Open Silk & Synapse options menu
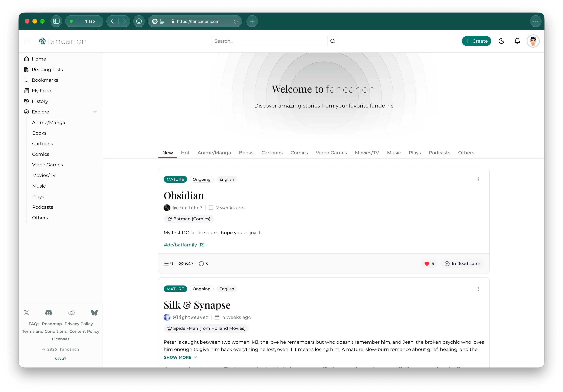The image size is (563, 392). click(478, 289)
